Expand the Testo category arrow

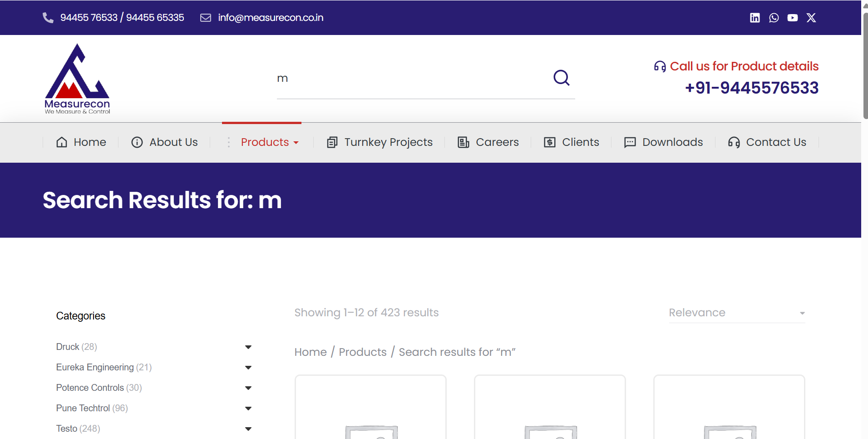point(248,429)
